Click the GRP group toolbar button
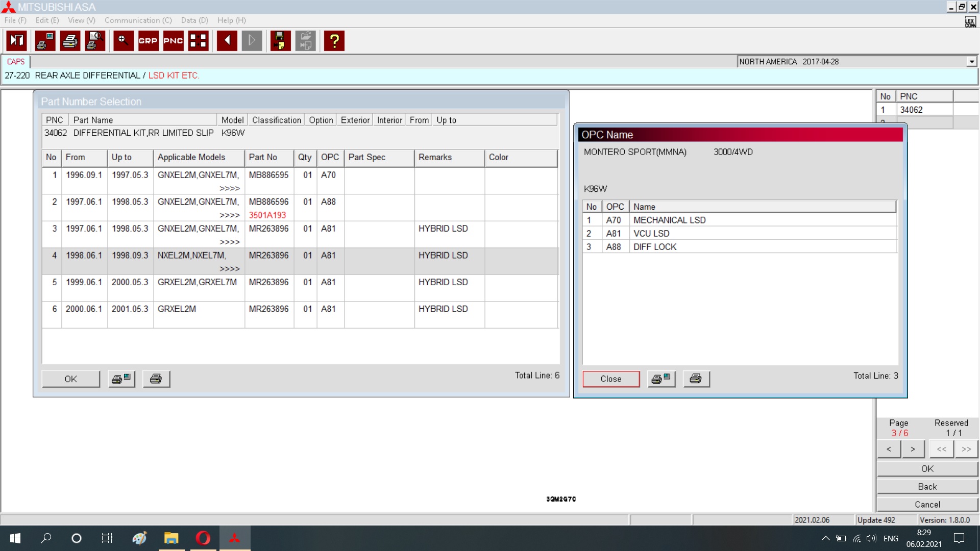The height and width of the screenshot is (551, 980). point(148,41)
